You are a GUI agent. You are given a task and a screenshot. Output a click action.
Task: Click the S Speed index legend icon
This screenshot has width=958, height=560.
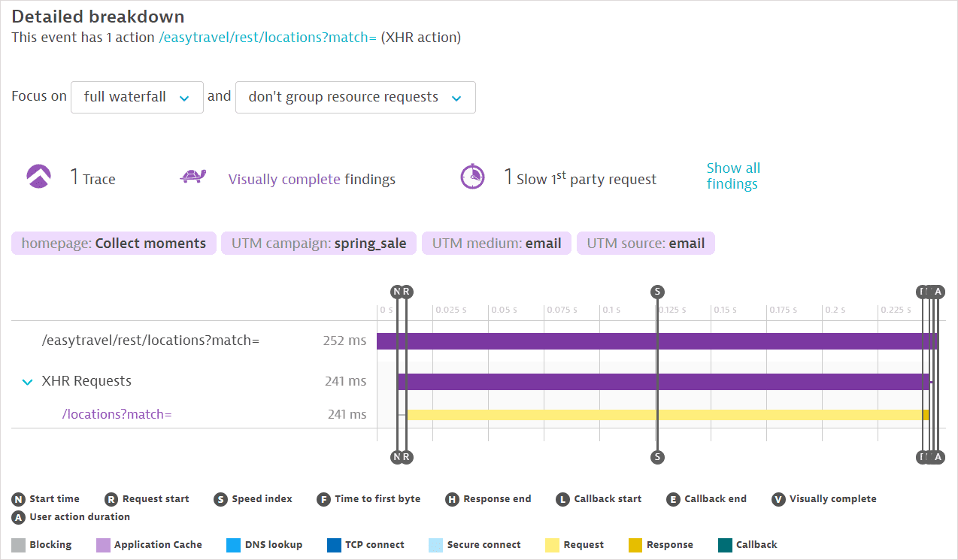click(x=220, y=499)
